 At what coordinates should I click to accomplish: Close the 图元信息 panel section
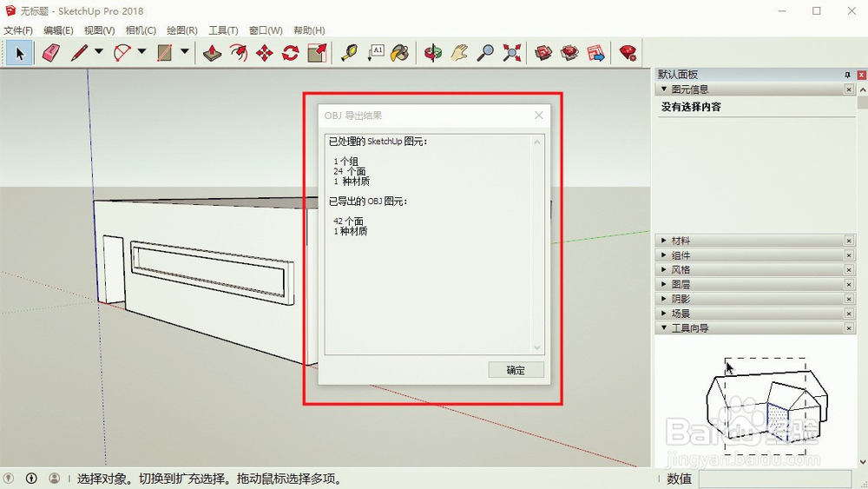(x=849, y=89)
